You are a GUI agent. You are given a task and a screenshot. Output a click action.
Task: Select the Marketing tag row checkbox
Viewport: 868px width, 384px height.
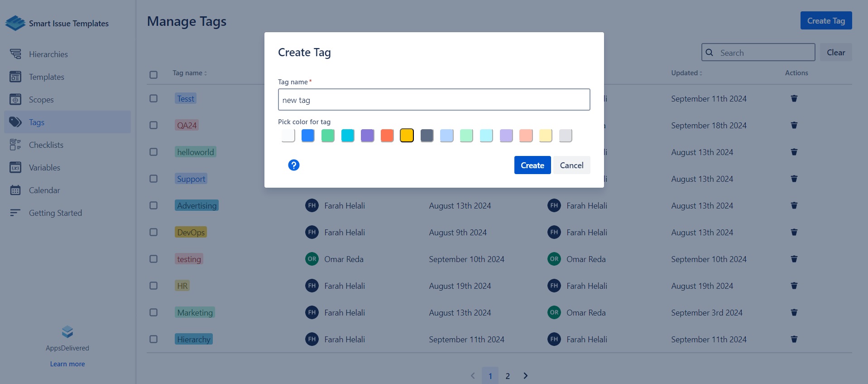[x=153, y=312]
